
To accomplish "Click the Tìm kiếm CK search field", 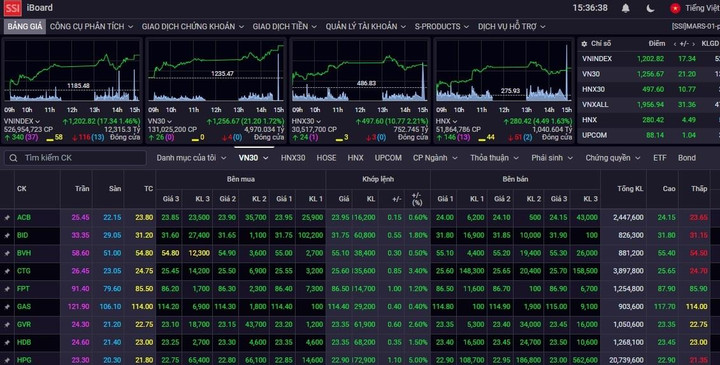I will click(75, 158).
